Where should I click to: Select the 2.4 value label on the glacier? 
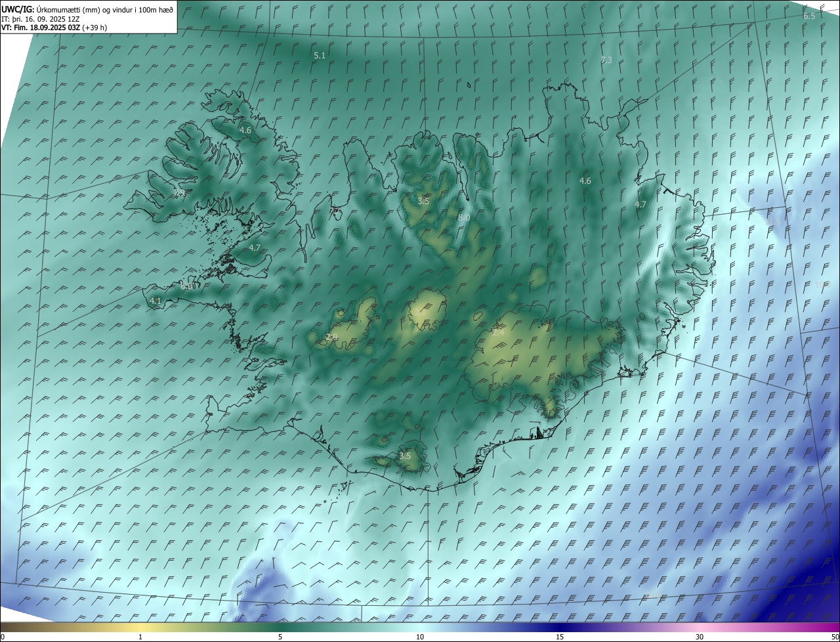click(x=499, y=333)
